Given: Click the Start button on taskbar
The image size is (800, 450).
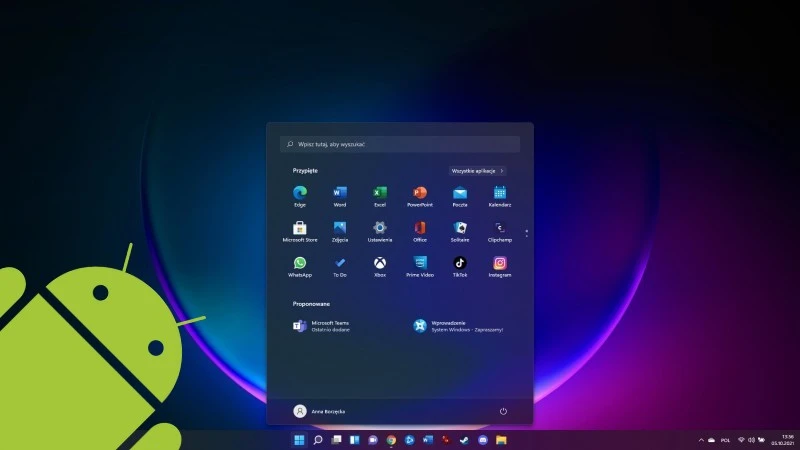Looking at the screenshot, I should click(299, 440).
